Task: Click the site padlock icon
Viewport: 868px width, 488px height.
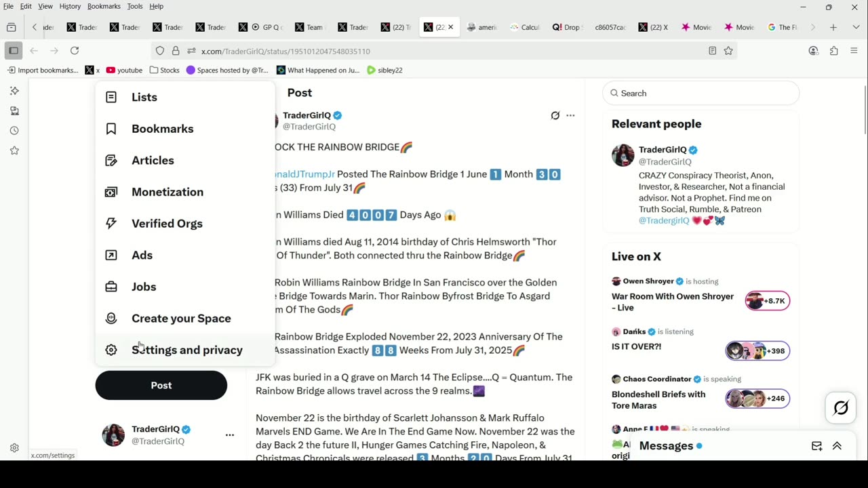Action: pyautogui.click(x=176, y=51)
